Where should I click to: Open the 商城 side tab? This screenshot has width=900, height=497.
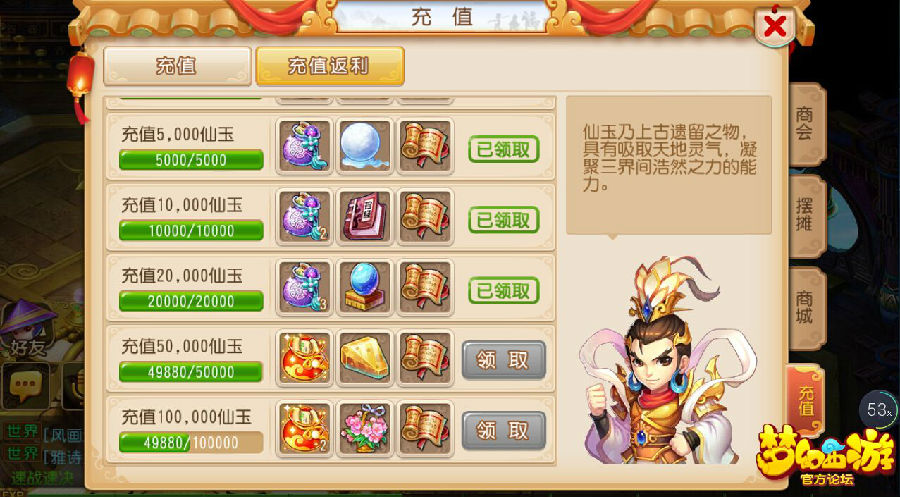pyautogui.click(x=806, y=308)
